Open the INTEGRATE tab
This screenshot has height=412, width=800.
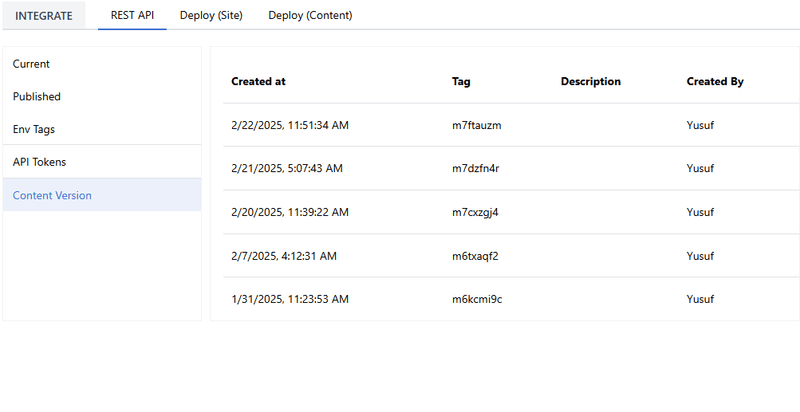tap(43, 16)
